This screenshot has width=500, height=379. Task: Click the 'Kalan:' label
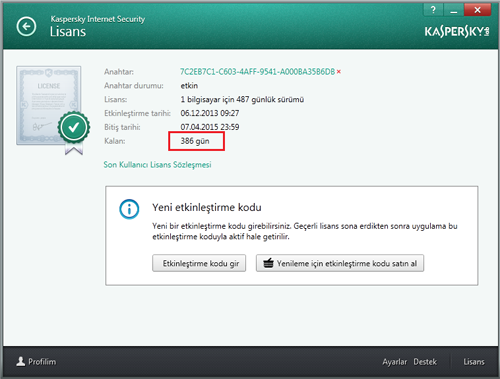[x=115, y=141]
